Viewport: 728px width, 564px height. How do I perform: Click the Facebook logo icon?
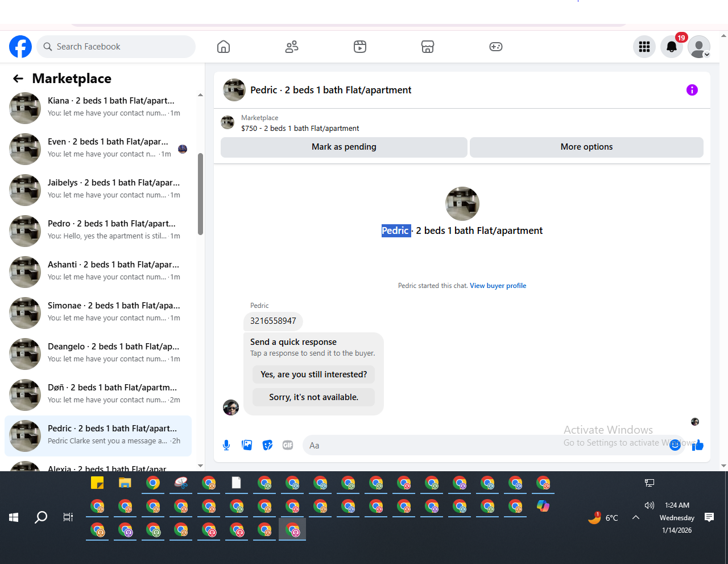(x=20, y=47)
